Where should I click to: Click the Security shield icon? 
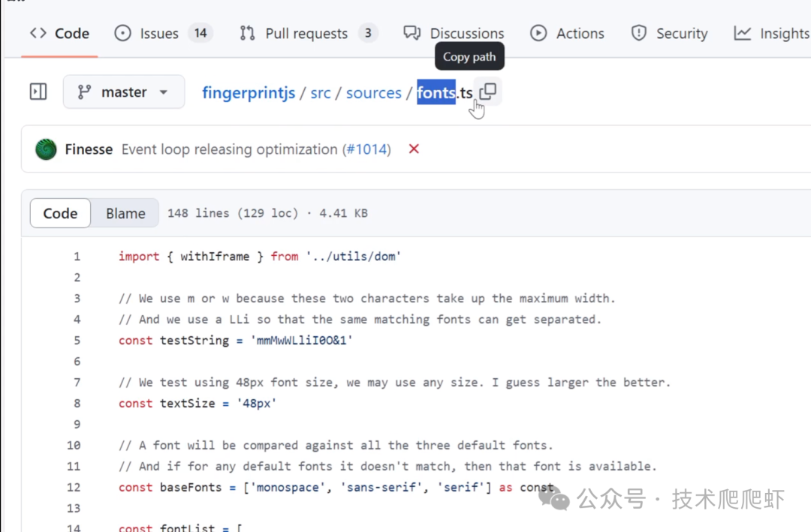639,33
